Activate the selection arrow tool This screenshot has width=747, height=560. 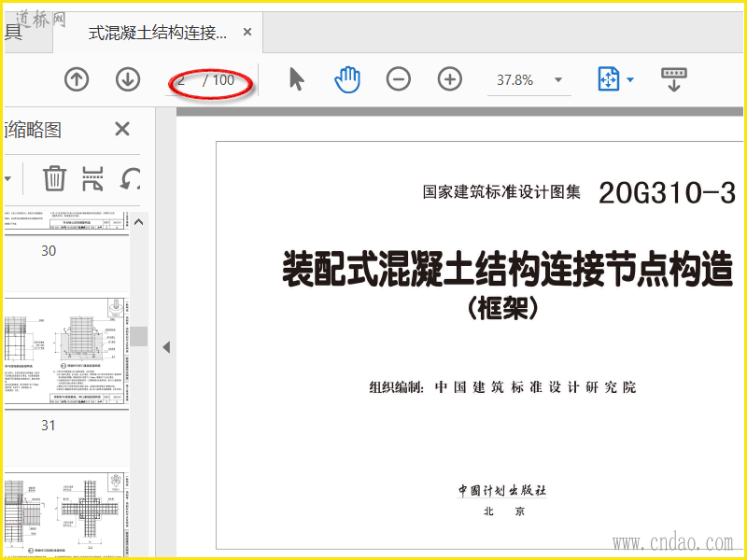coord(296,79)
